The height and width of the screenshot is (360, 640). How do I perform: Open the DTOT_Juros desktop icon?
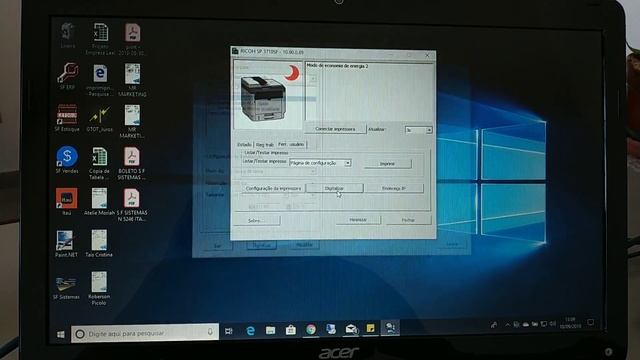click(99, 119)
